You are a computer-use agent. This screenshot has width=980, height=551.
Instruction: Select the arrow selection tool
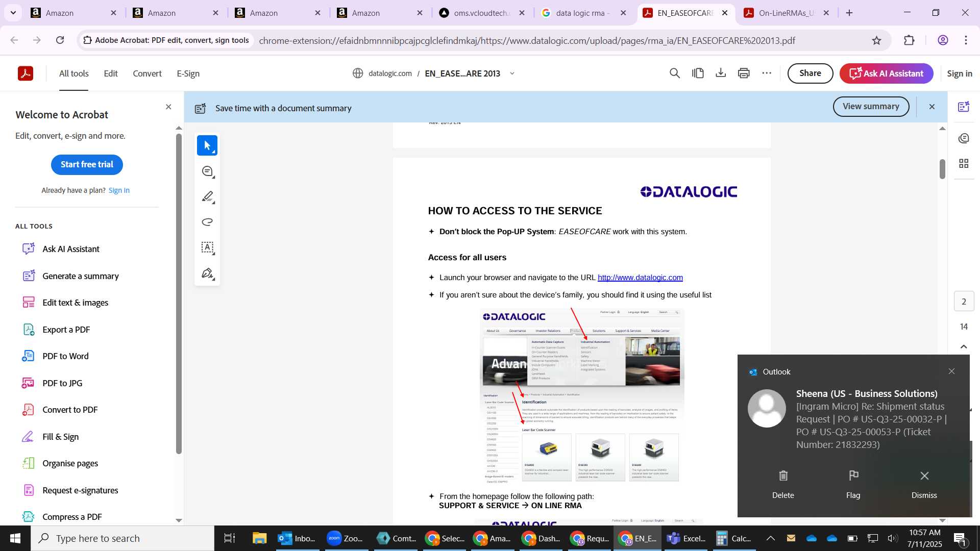(207, 146)
